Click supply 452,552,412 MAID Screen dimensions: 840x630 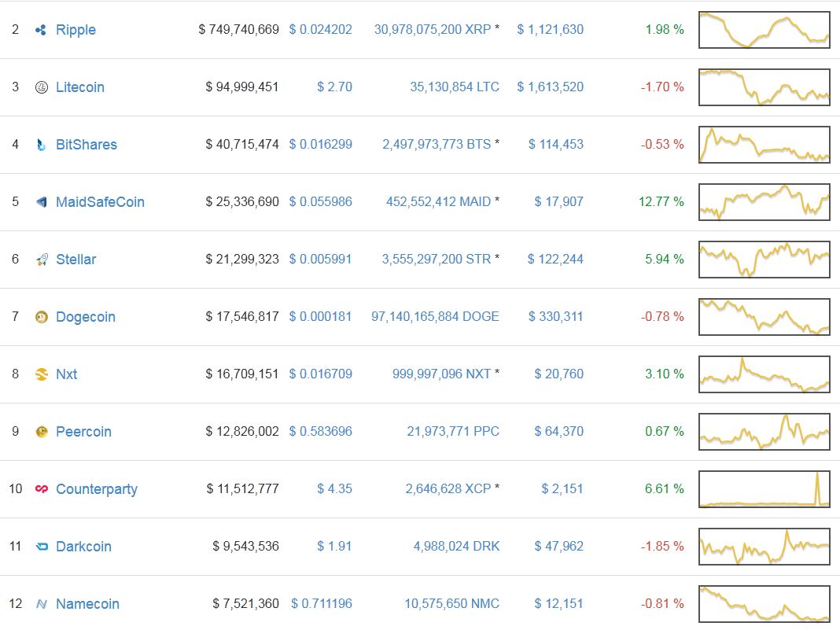(438, 201)
